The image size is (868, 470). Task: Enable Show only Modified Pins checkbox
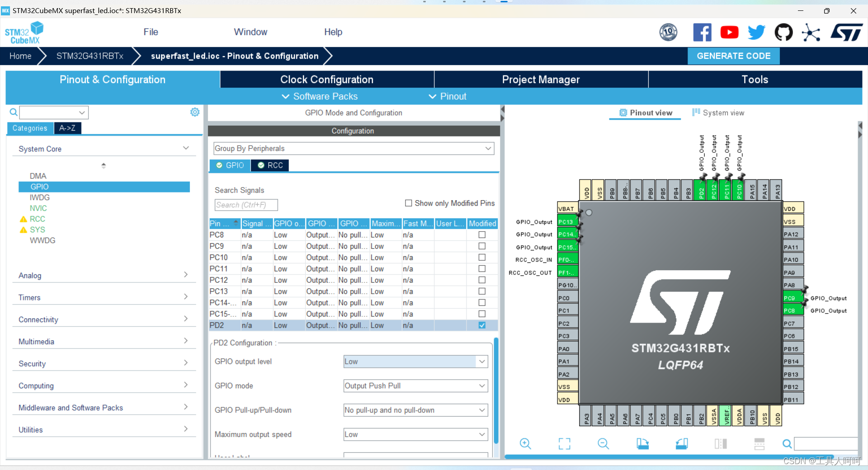[409, 203]
